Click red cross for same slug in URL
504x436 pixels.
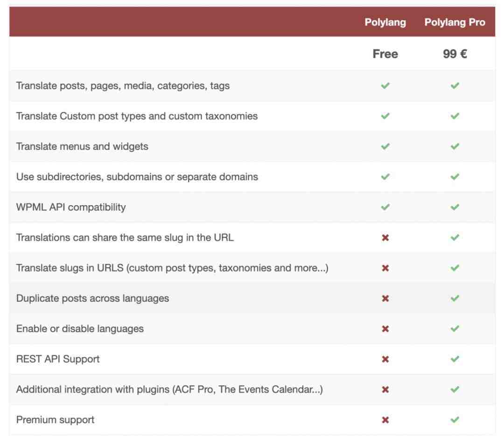(x=385, y=238)
